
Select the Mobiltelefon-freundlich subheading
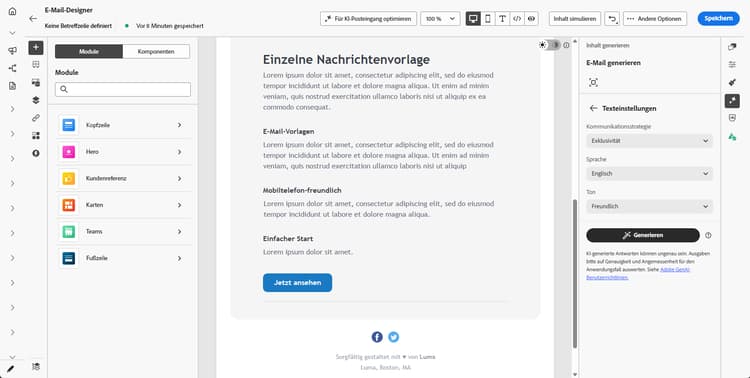(302, 190)
